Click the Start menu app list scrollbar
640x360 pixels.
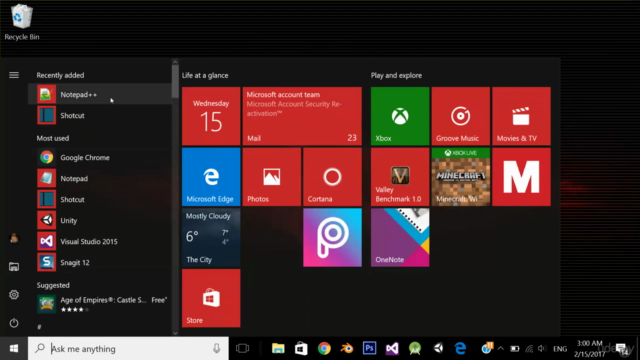175,82
